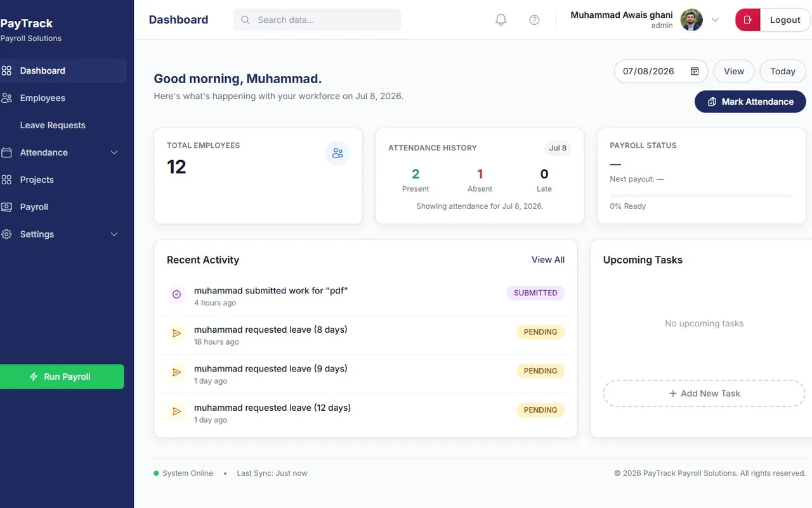Screen dimensions: 812x508
Task: Click the Muhammad Awais ghani username
Action: (x=622, y=15)
